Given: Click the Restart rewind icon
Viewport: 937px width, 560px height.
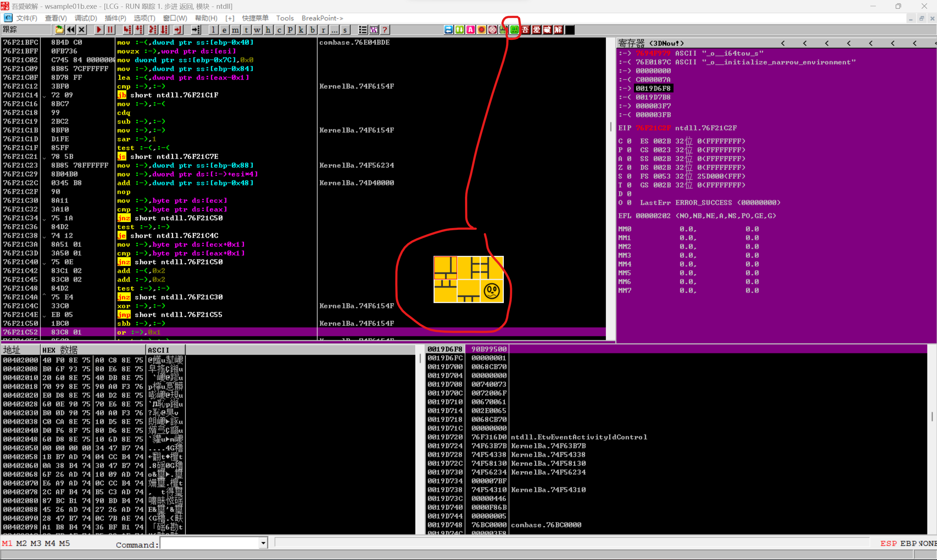Looking at the screenshot, I should [x=71, y=30].
